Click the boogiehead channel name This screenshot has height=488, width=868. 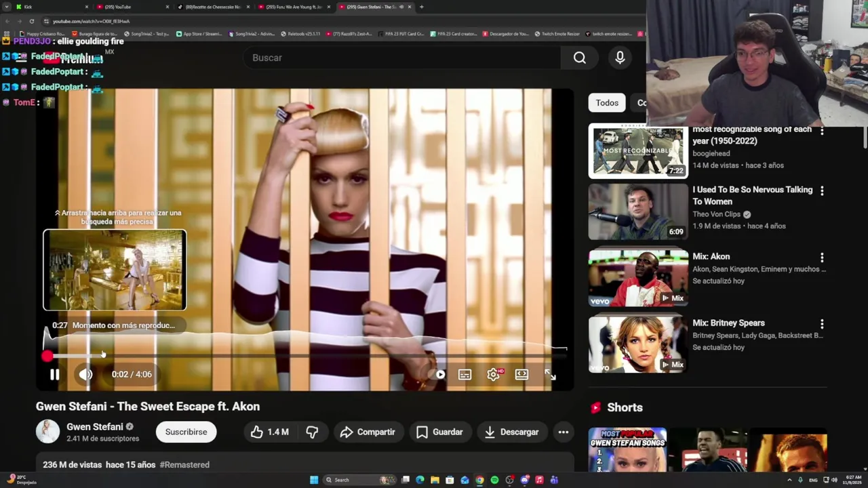[x=712, y=153]
